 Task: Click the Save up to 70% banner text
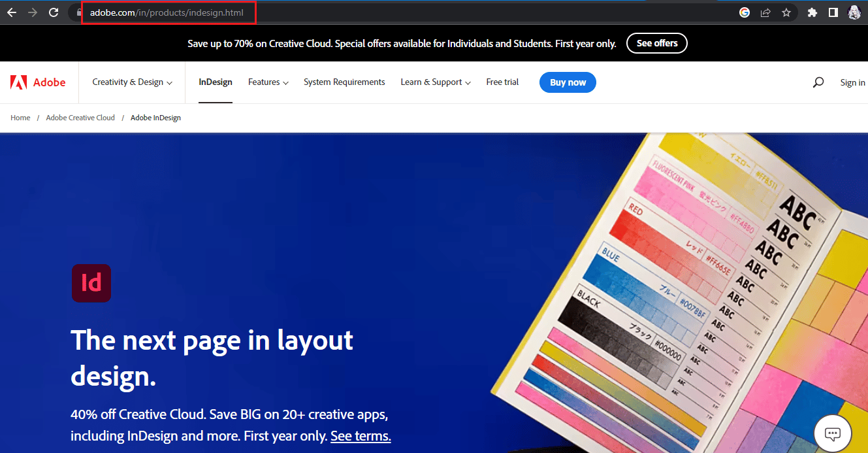[402, 44]
